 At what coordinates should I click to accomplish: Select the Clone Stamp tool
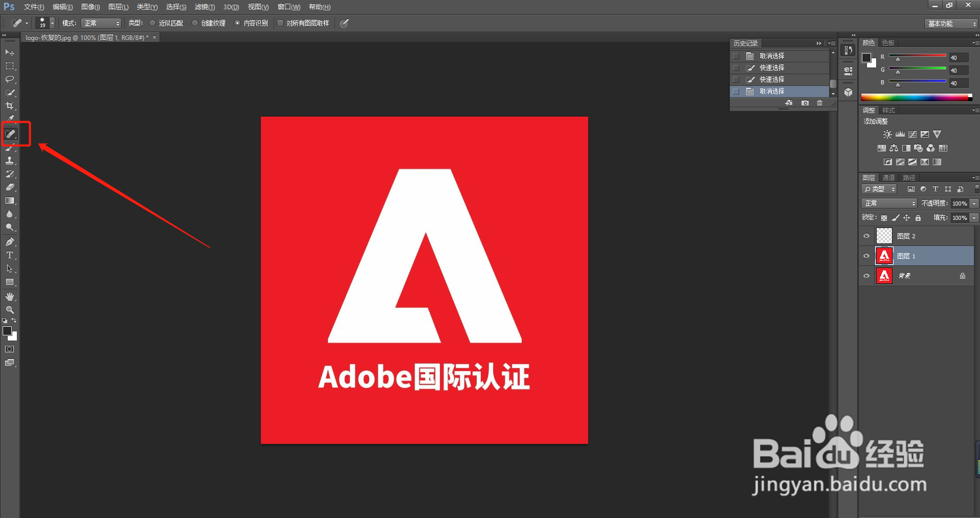pyautogui.click(x=10, y=161)
